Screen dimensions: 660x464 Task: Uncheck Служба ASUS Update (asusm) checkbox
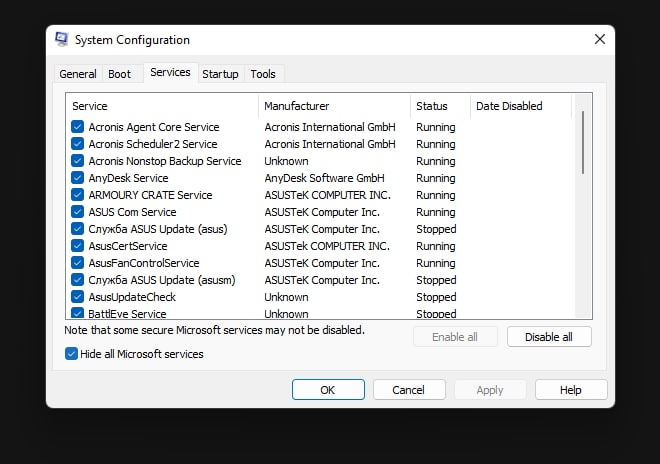point(77,280)
